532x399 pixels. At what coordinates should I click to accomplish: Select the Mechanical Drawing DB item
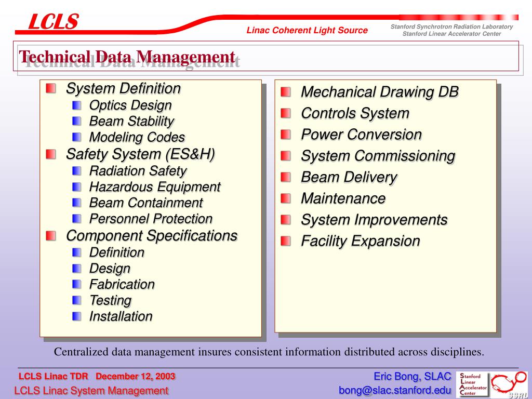click(380, 92)
